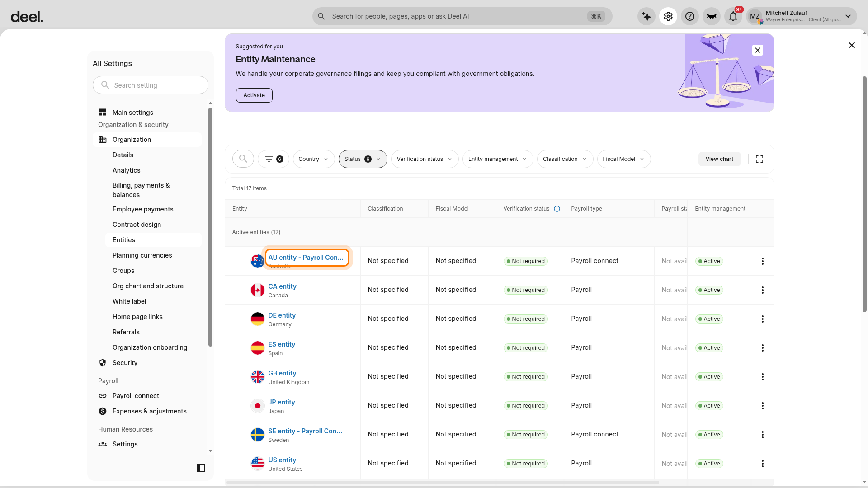The width and height of the screenshot is (868, 488).
Task: Click the Australia flag icon
Action: click(258, 261)
